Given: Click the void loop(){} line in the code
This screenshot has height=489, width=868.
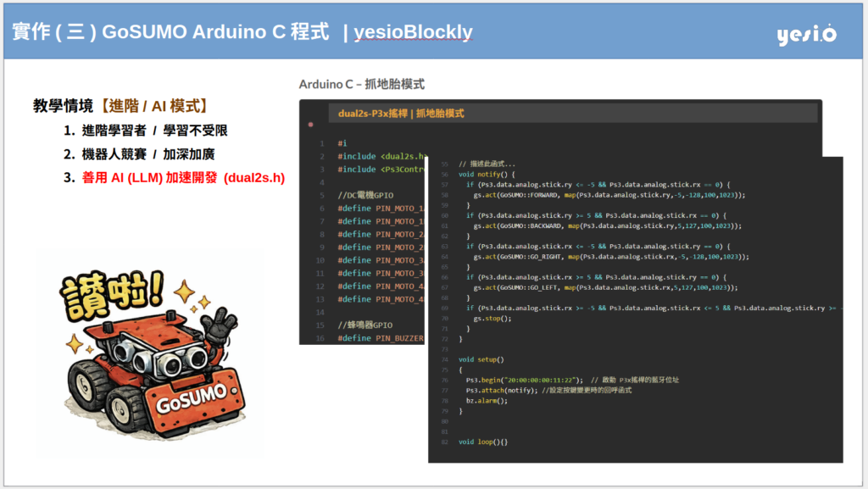Looking at the screenshot, I should [482, 442].
